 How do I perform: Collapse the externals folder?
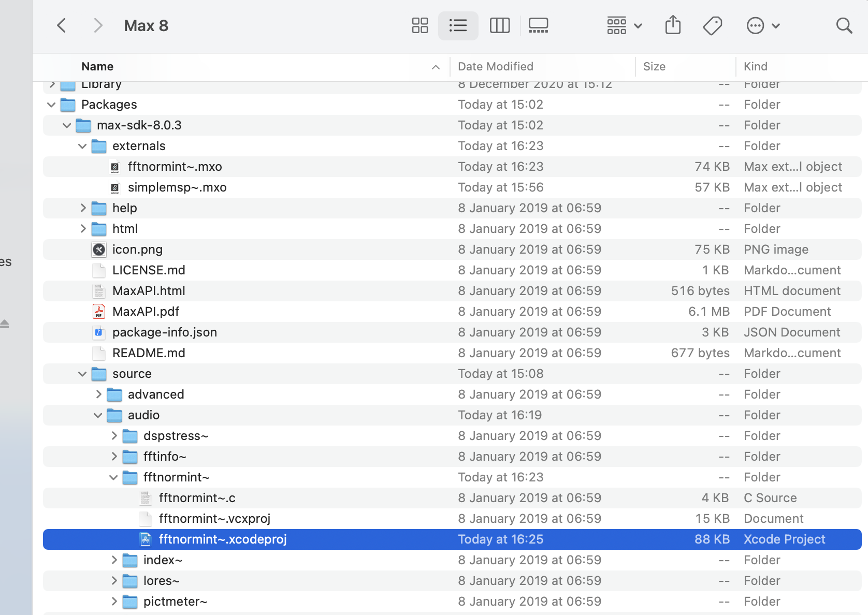[x=82, y=146]
